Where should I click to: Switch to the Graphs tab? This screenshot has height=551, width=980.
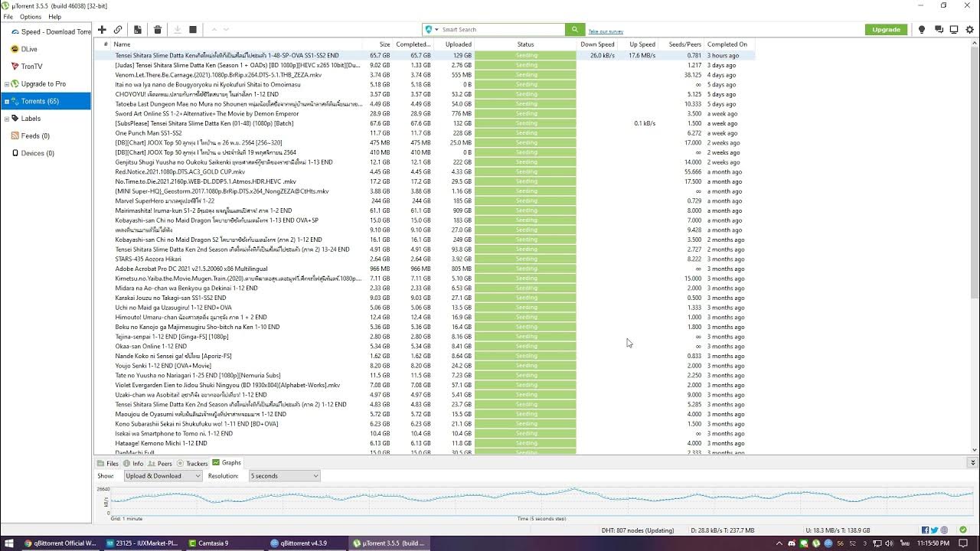(227, 463)
